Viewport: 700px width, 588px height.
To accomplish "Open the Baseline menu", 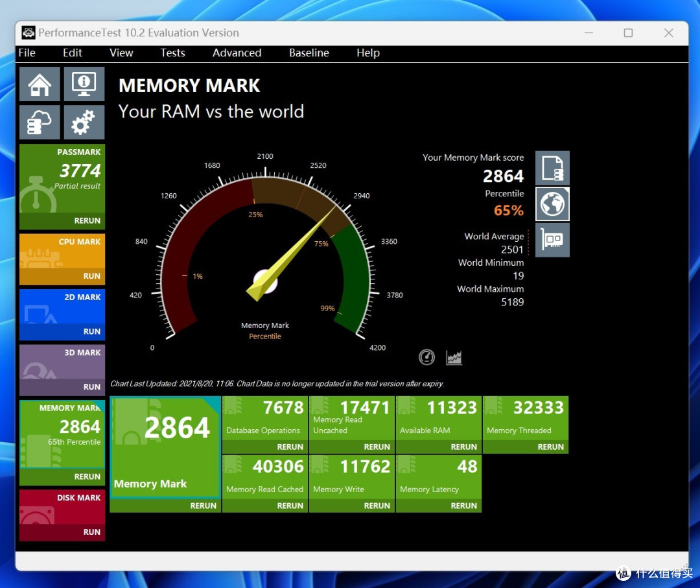I will pos(309,53).
